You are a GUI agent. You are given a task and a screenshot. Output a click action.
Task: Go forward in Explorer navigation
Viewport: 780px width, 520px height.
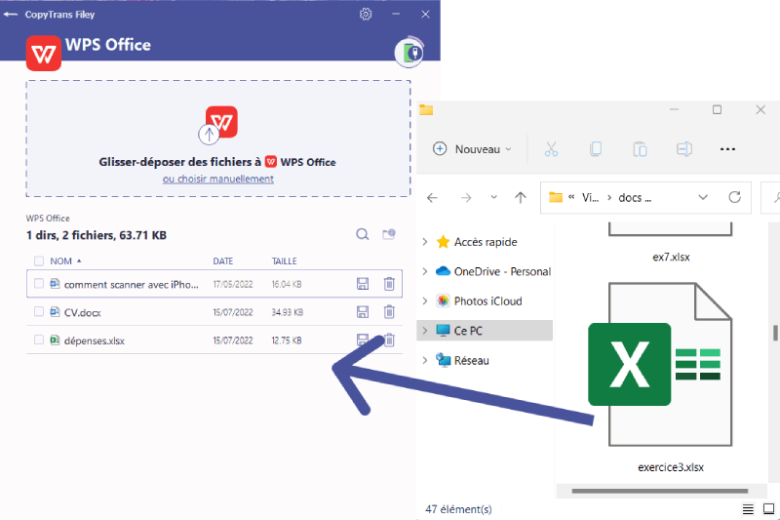(466, 198)
